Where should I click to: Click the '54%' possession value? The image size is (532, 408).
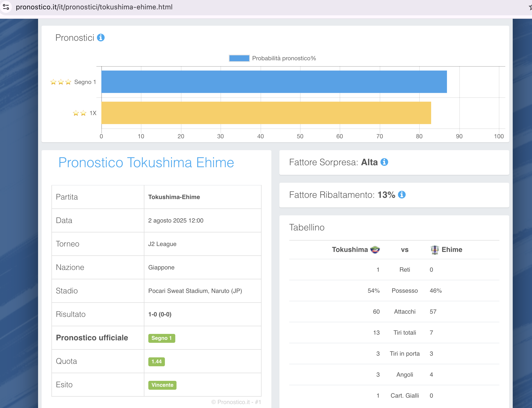374,291
